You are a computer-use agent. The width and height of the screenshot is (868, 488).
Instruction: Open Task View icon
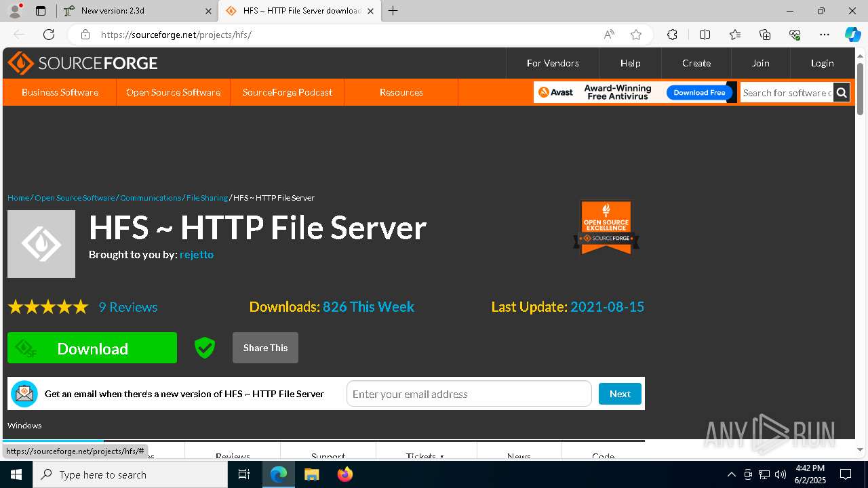[244, 474]
